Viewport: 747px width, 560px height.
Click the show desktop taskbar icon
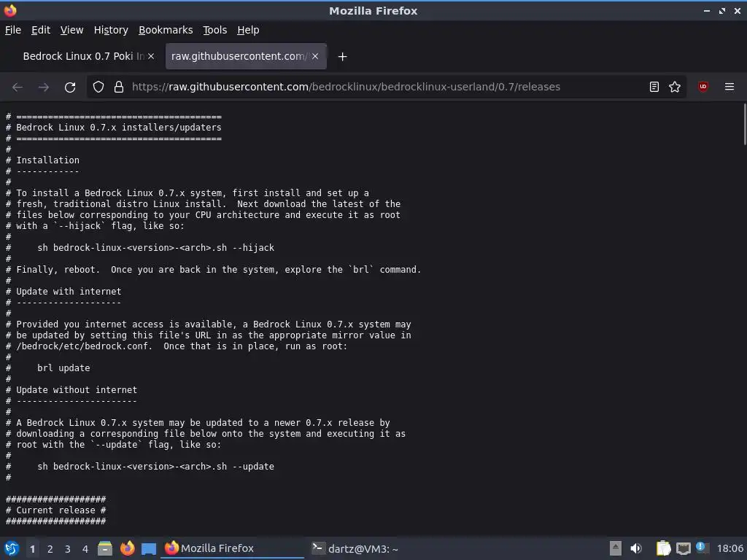pyautogui.click(x=149, y=548)
